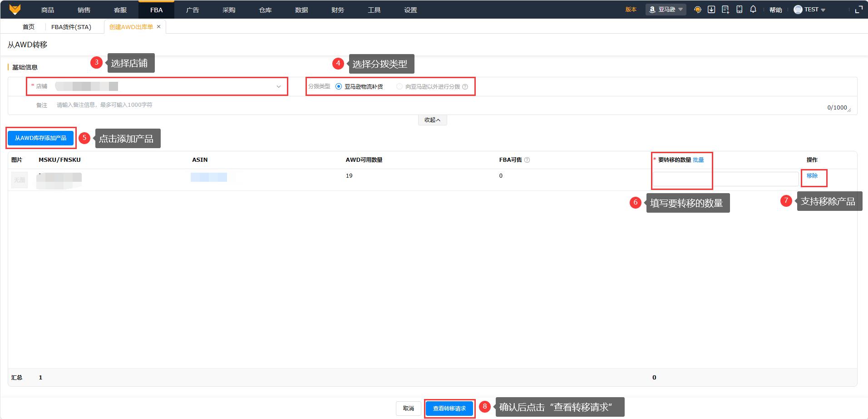Focus the 要转移的数量 quantity input

tap(725, 179)
